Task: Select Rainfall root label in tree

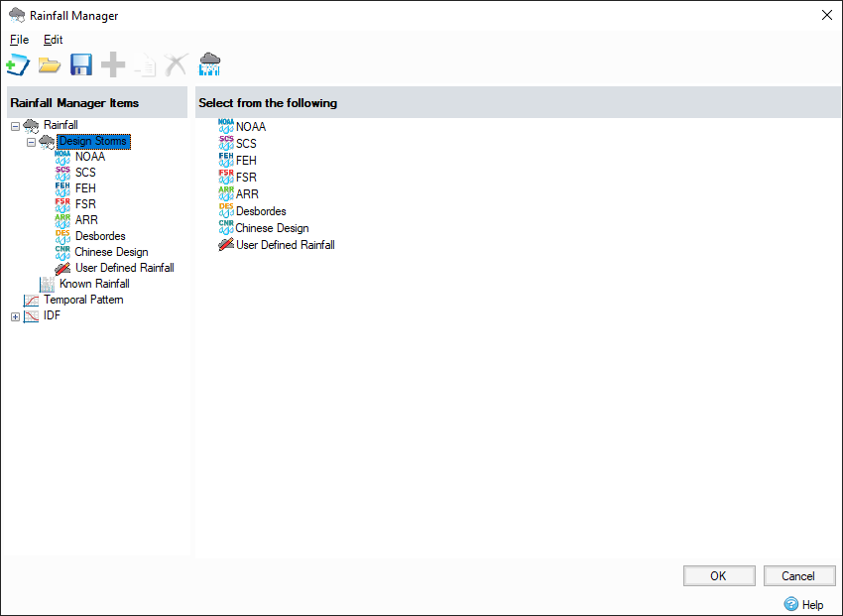Action: (60, 125)
